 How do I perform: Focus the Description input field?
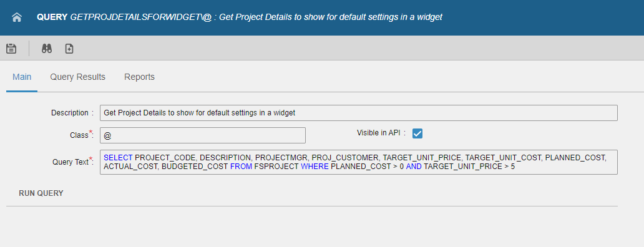tap(359, 113)
